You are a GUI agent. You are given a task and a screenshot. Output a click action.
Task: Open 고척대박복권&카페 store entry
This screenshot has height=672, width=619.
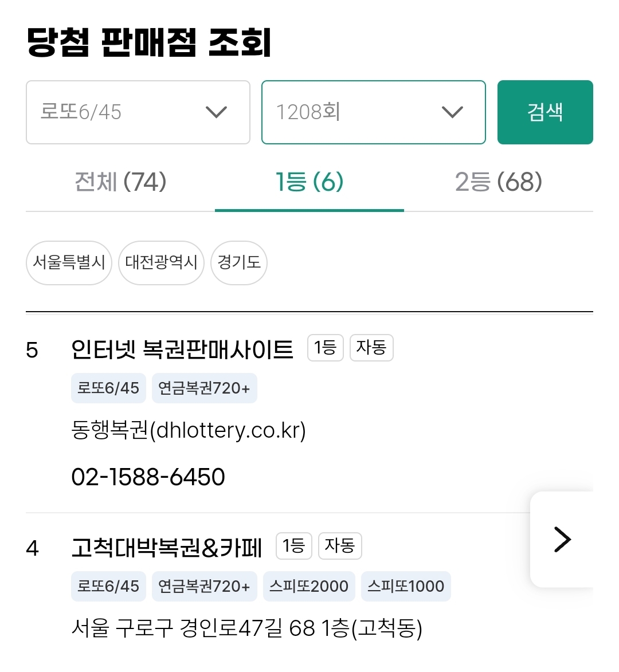click(x=167, y=548)
